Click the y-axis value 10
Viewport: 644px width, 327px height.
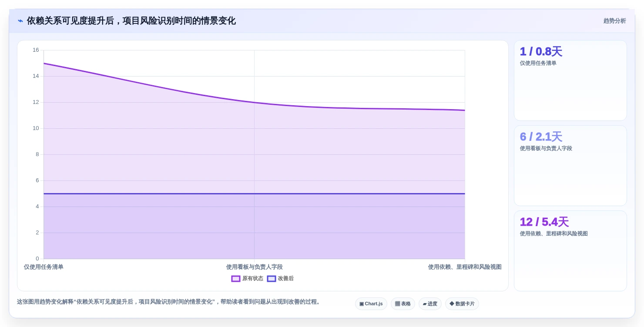coord(36,128)
